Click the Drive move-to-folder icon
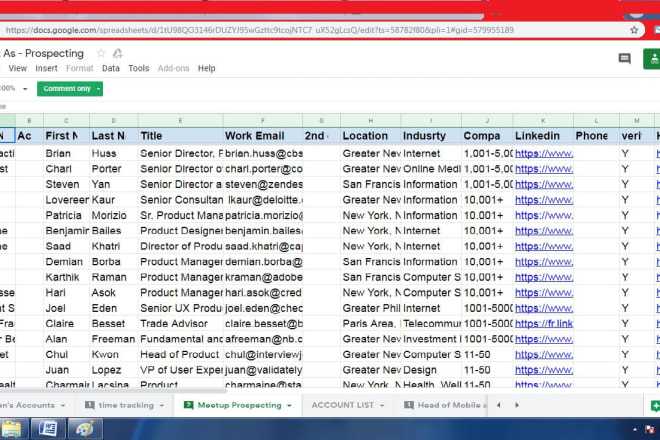The height and width of the screenshot is (440, 660). point(118,53)
